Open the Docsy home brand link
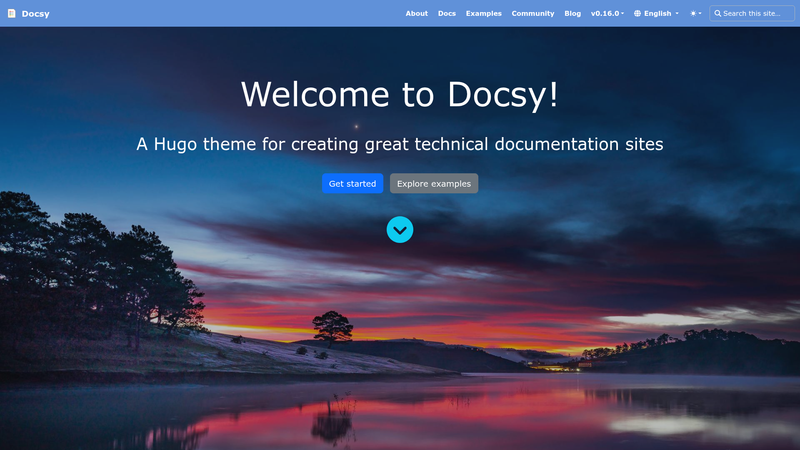Screen dimensions: 800x450 [x=29, y=13]
